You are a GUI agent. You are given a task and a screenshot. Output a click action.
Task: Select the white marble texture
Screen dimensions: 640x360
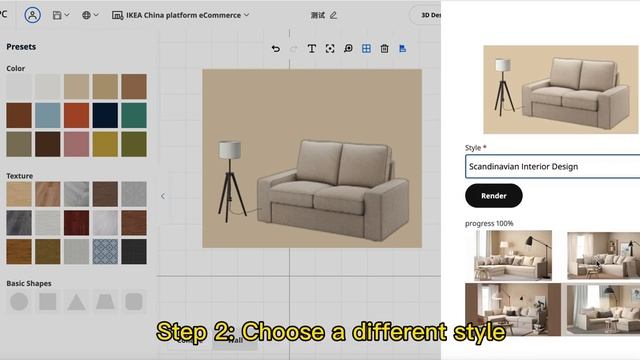105,223
